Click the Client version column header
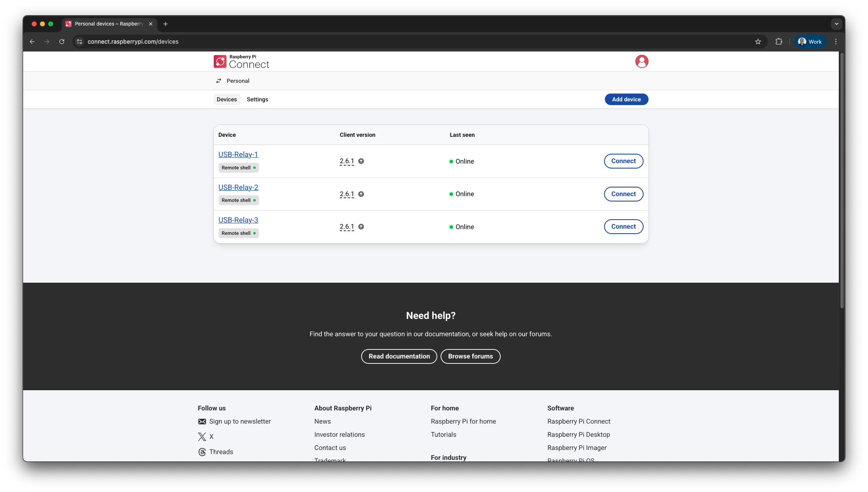This screenshot has width=868, height=492. point(357,135)
